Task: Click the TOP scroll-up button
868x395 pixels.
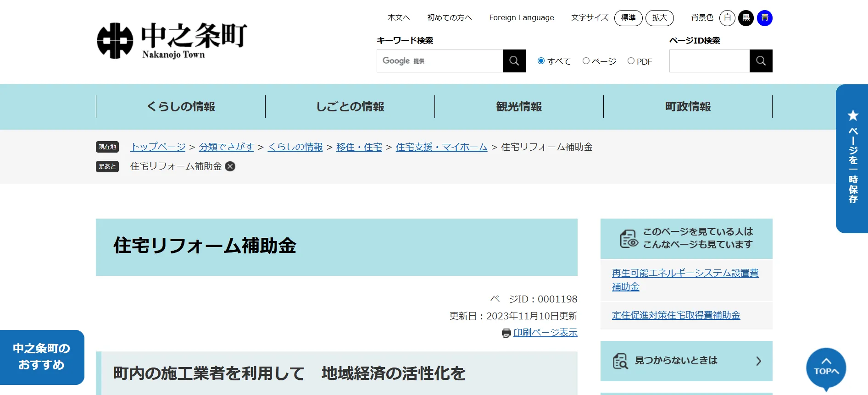Action: click(x=826, y=368)
